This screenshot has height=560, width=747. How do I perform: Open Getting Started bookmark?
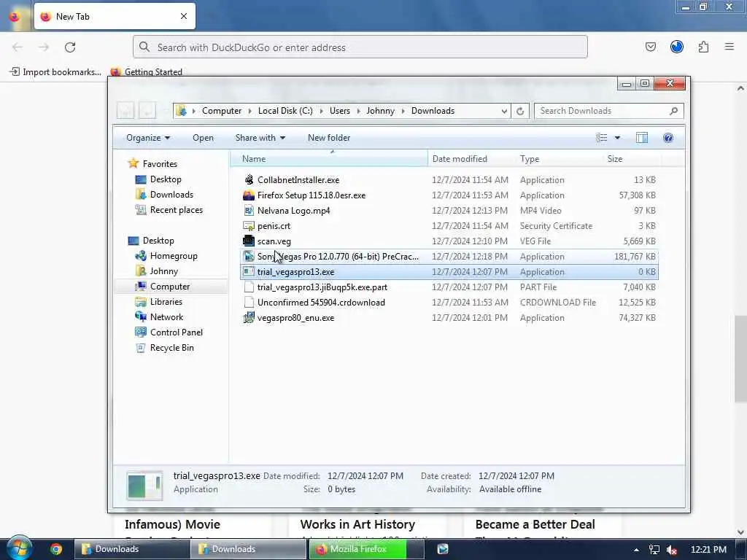pyautogui.click(x=147, y=72)
